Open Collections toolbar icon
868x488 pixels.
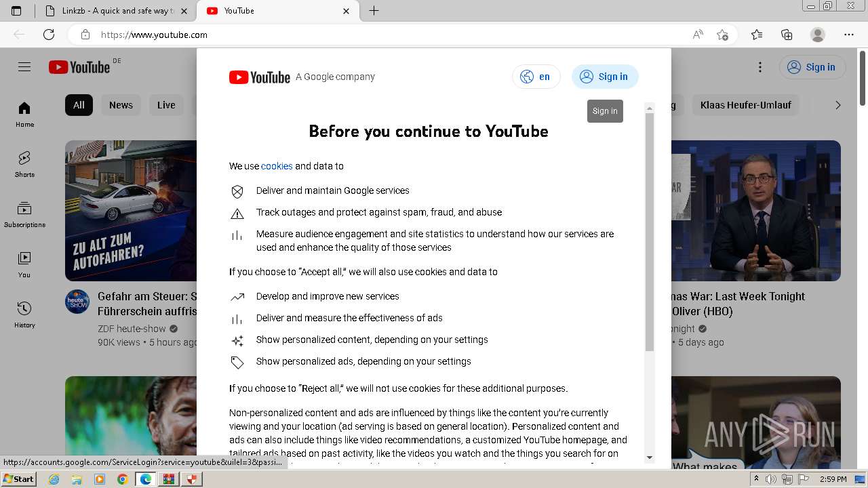787,35
